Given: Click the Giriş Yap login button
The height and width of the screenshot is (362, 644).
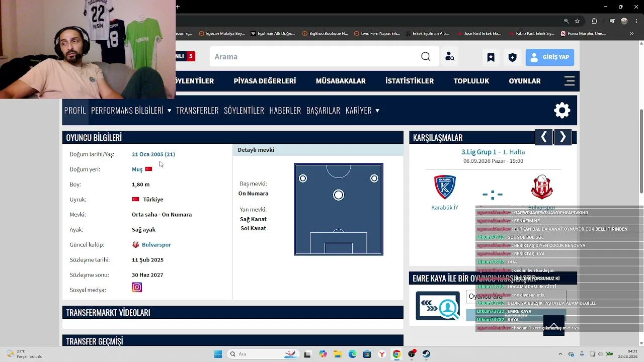Looking at the screenshot, I should click(x=550, y=57).
